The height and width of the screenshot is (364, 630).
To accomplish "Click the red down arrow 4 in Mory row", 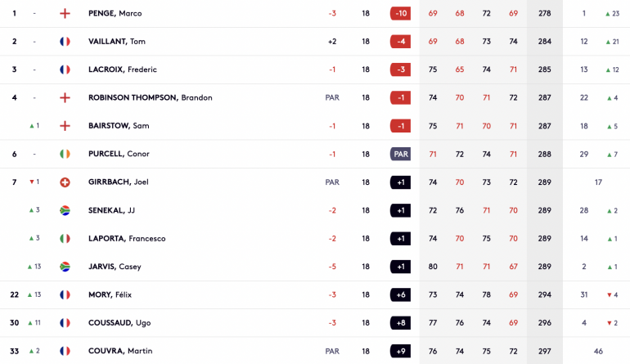I will coord(612,295).
